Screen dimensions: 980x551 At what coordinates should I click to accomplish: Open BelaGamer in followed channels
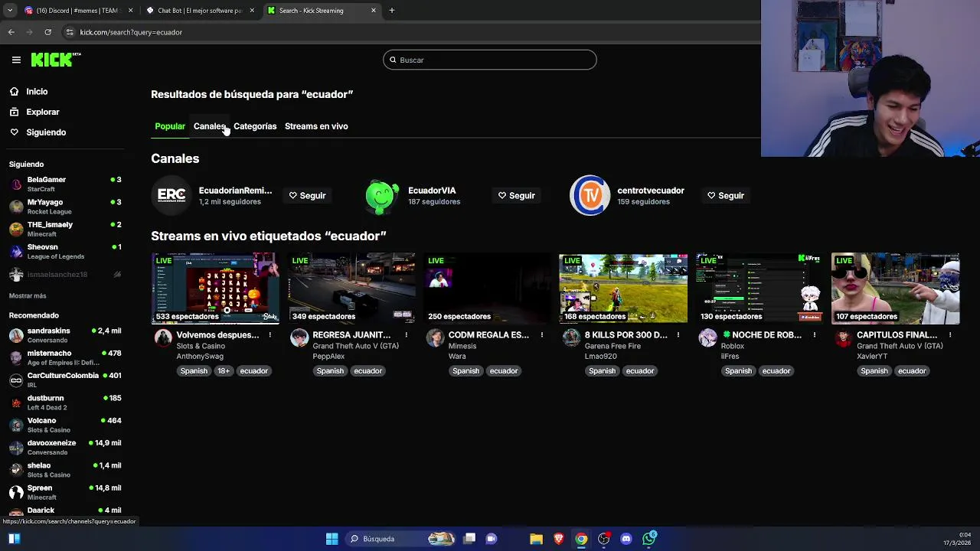65,184
